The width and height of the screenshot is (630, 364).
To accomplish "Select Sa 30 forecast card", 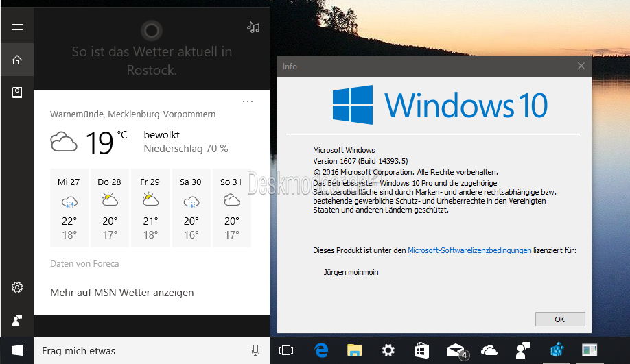I will (191, 208).
